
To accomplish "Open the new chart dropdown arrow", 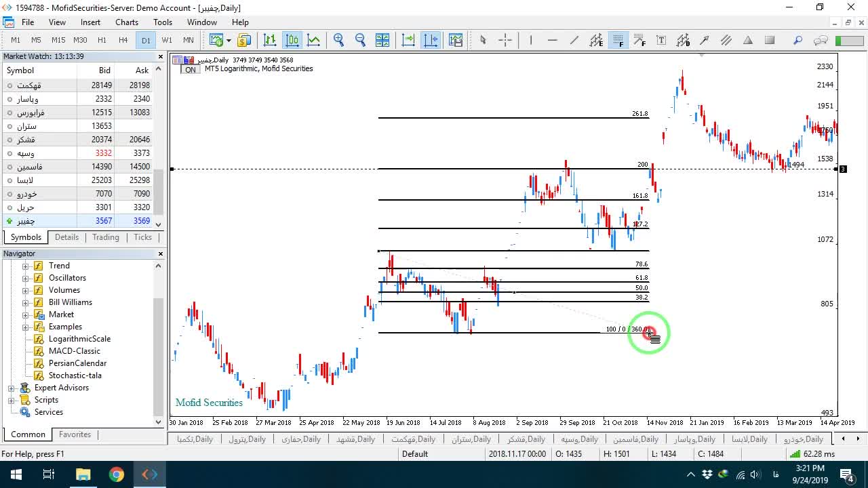I will pos(229,40).
